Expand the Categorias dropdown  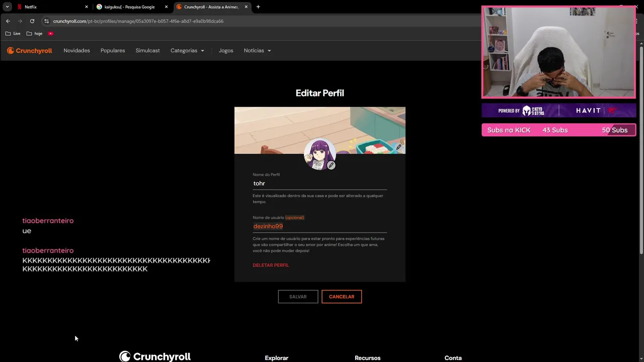(x=187, y=51)
